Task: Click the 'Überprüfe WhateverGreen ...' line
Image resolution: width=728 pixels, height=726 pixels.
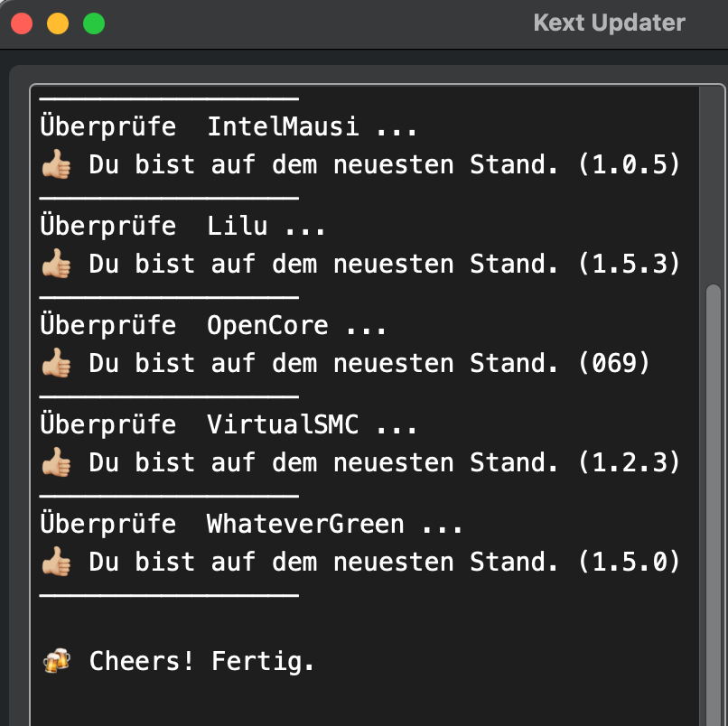Action: coord(251,524)
